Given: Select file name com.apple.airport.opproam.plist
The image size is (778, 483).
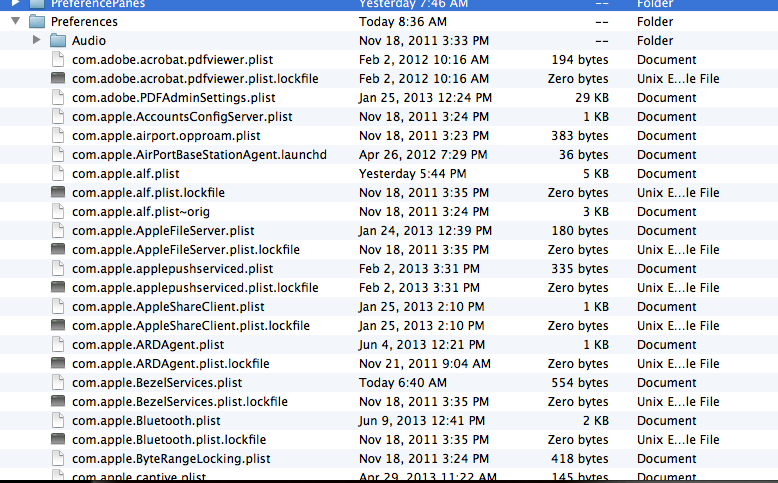Looking at the screenshot, I should coord(166,136).
